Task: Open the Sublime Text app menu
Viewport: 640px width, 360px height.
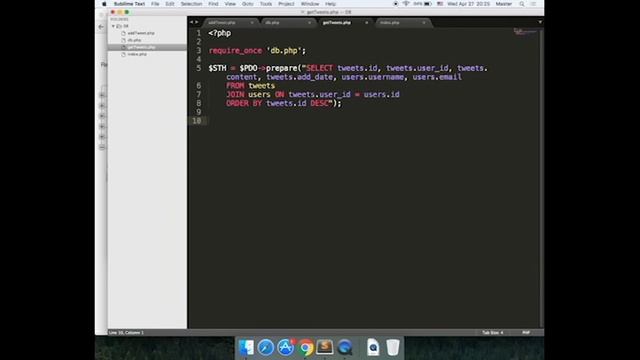Action: point(129,4)
